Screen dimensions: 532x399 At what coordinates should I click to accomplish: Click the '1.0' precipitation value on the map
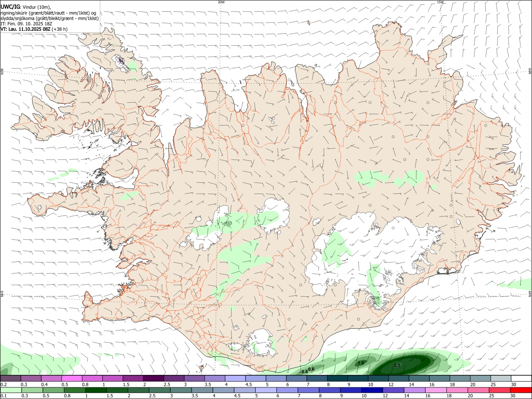pos(361,363)
